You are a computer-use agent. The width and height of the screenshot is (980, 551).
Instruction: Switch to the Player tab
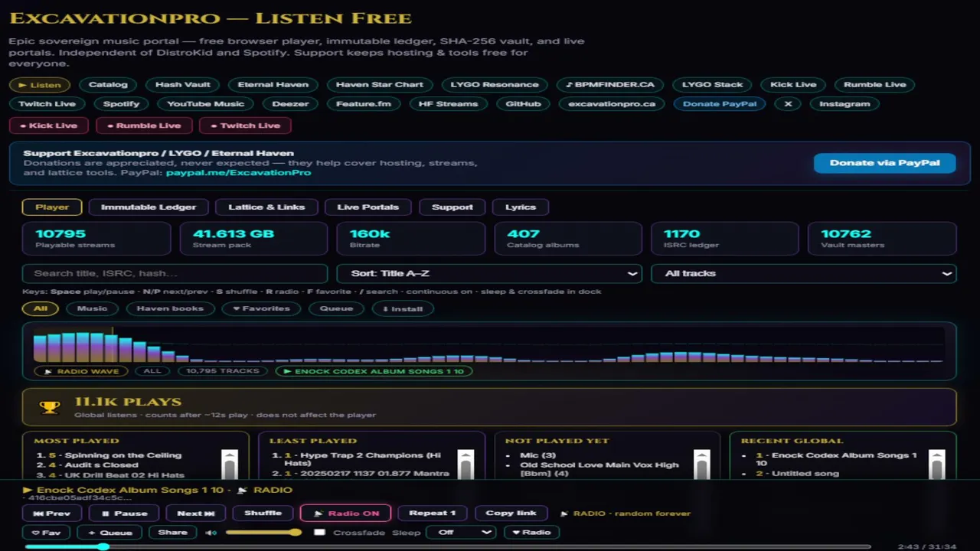(52, 207)
